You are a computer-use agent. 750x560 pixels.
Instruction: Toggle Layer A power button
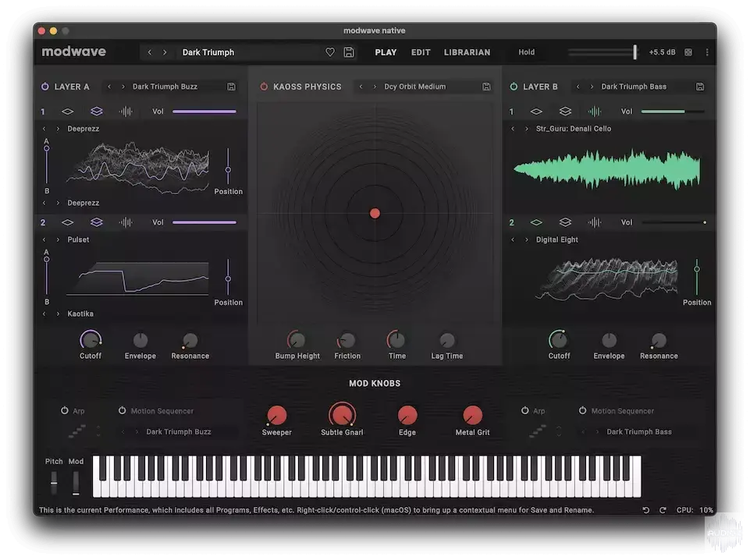(x=45, y=87)
